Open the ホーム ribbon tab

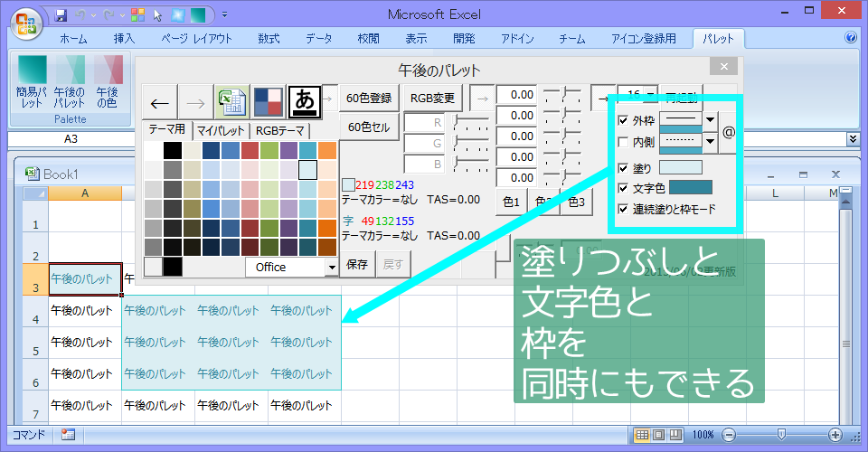coord(73,38)
